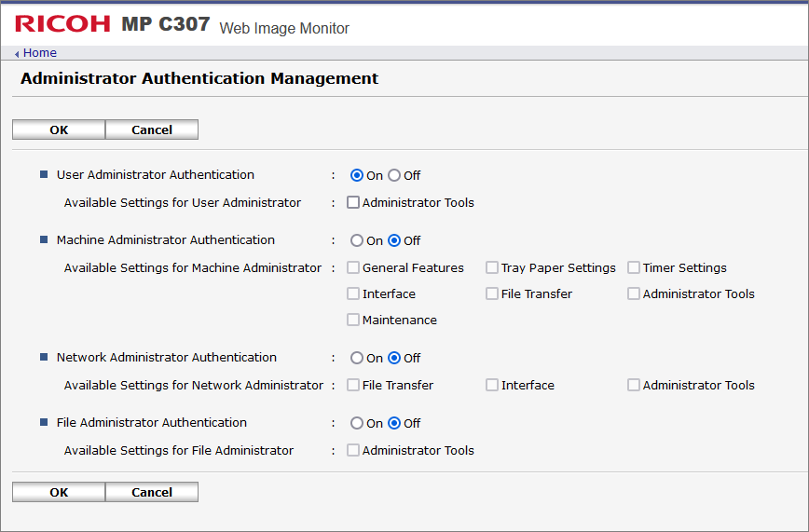Turn Off User Administrator Authentication
The height and width of the screenshot is (532, 809).
[x=394, y=175]
